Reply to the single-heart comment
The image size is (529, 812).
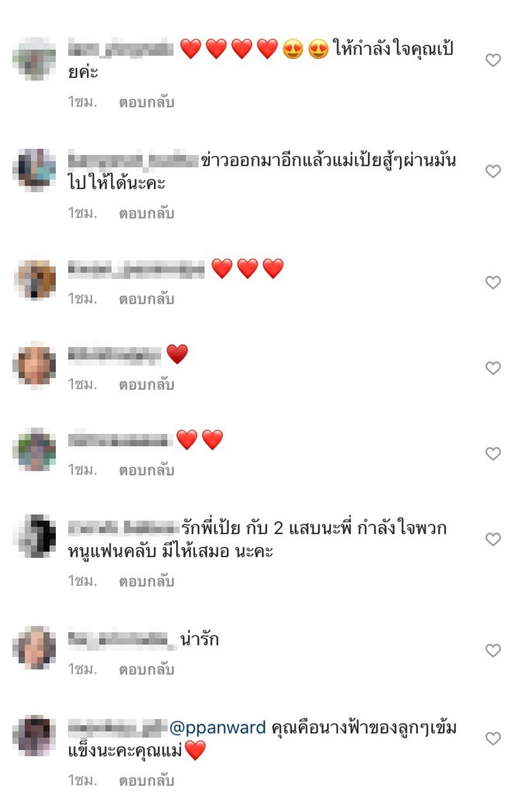[x=146, y=384]
